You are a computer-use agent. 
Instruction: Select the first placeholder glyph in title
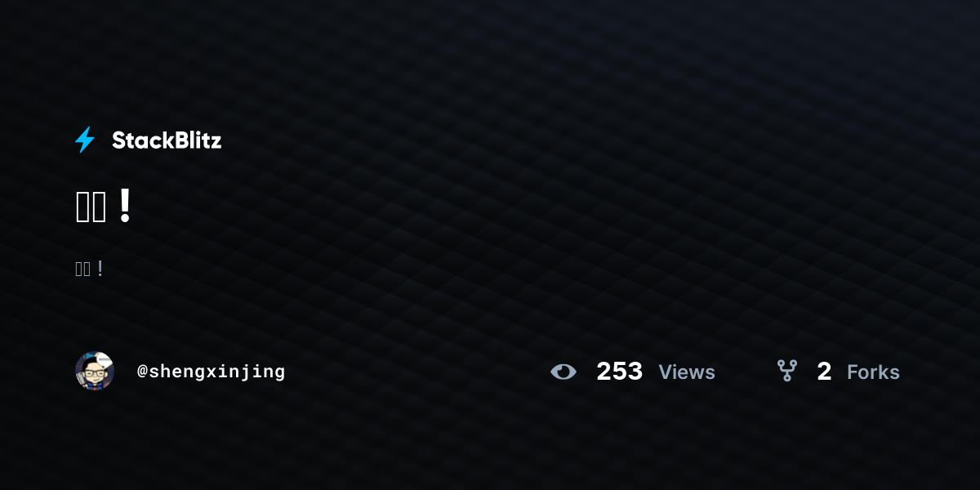(x=82, y=207)
